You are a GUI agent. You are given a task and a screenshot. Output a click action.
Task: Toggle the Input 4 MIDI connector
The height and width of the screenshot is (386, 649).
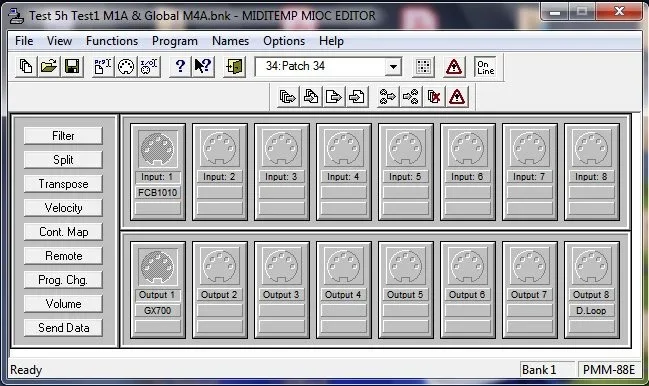coord(344,149)
